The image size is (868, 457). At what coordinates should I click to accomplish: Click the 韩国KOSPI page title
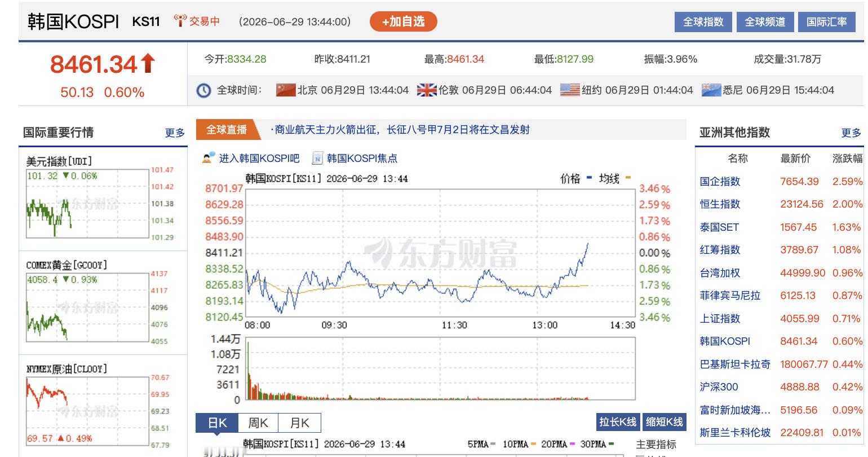(x=73, y=21)
